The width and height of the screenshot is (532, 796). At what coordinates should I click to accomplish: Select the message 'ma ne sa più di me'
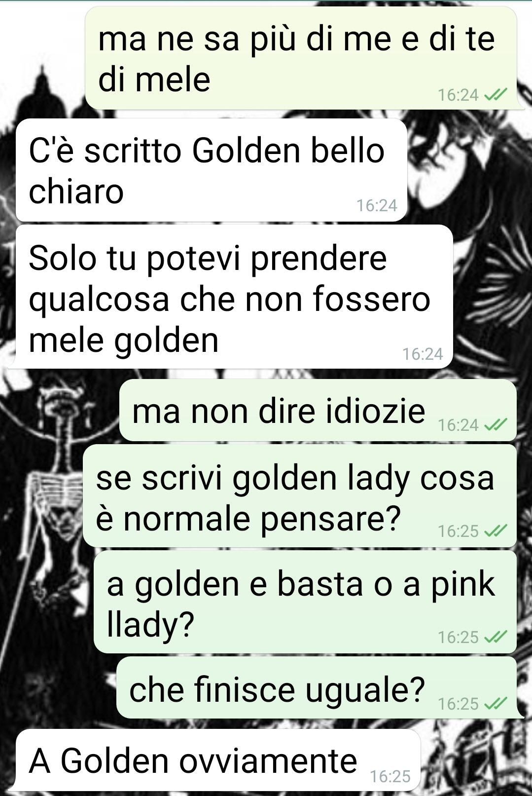(301, 58)
